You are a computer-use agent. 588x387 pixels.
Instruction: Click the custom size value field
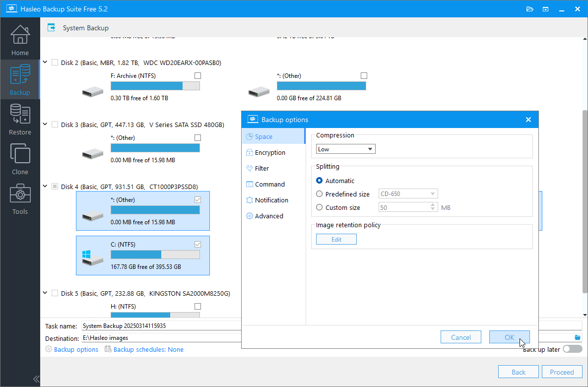[x=404, y=207]
